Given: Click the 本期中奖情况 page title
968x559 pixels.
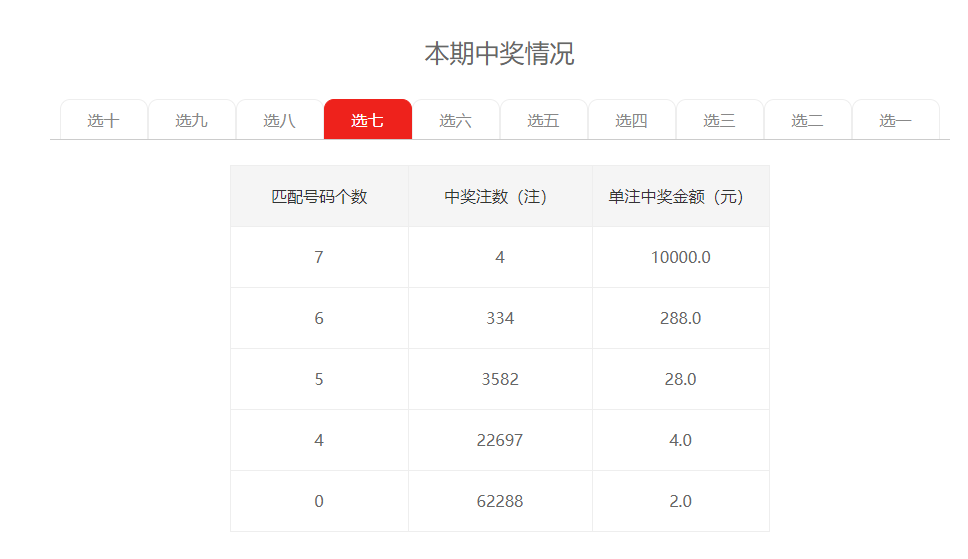Looking at the screenshot, I should point(499,53).
